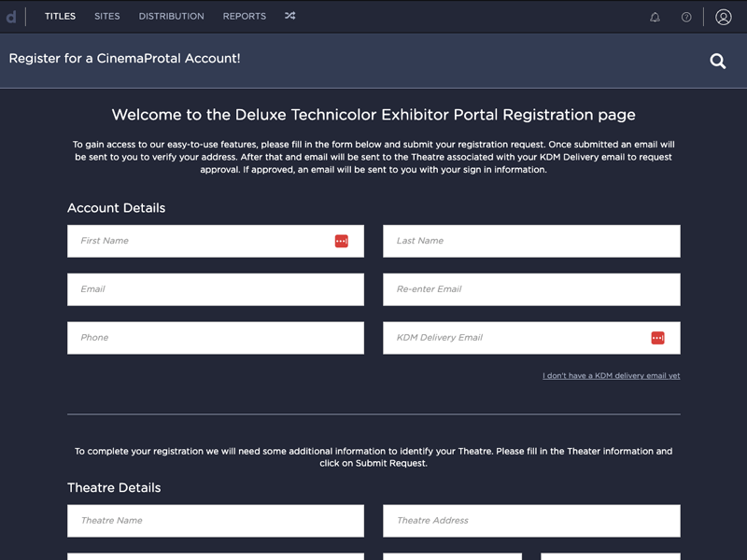The width and height of the screenshot is (747, 560).
Task: Select the Theatre Address field
Action: click(x=531, y=521)
